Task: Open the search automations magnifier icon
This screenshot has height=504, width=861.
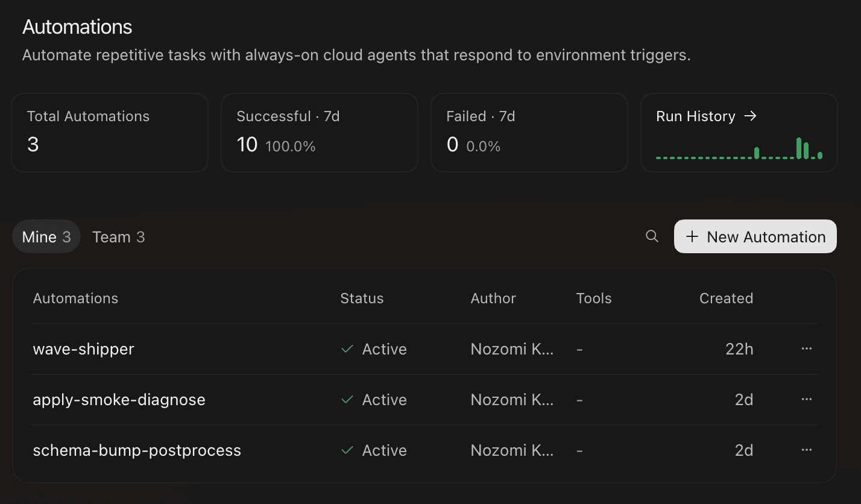Action: [652, 236]
